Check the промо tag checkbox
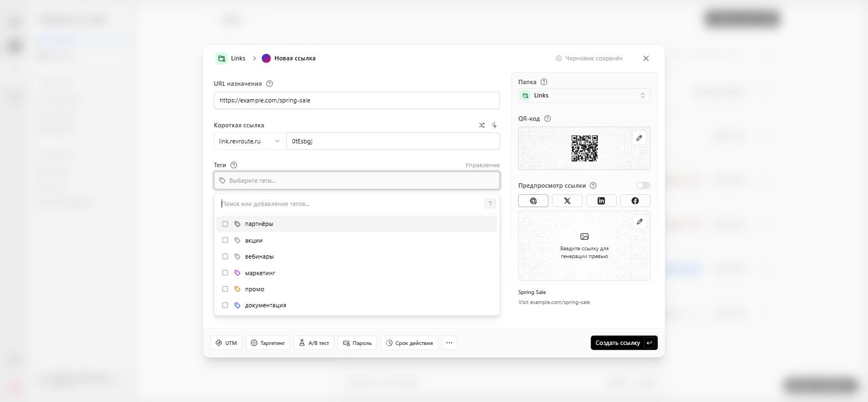The height and width of the screenshot is (402, 868). 225,289
